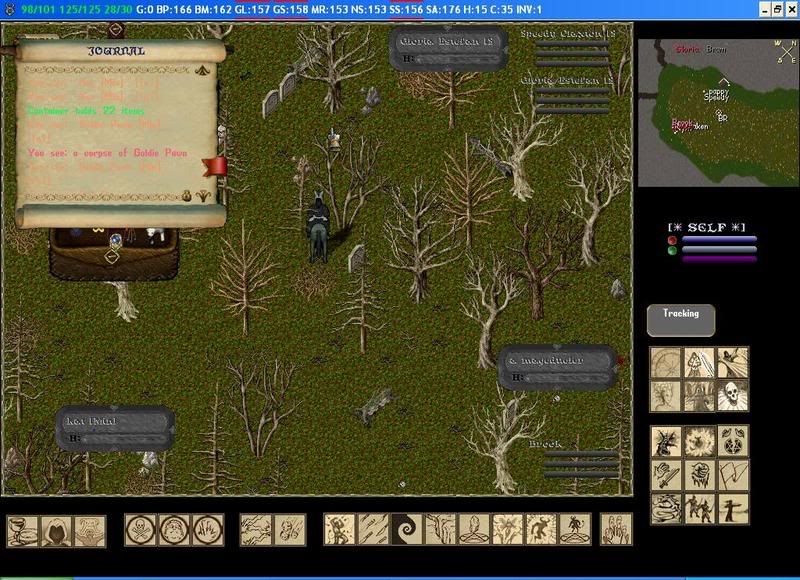800x580 pixels.
Task: Click the winged fairy spell icon
Action: 508,529
